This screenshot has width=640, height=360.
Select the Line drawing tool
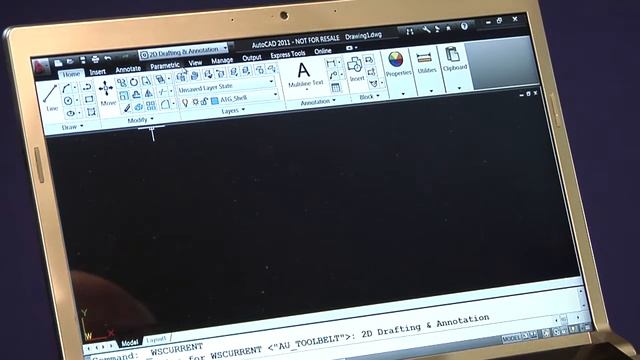[x=51, y=98]
